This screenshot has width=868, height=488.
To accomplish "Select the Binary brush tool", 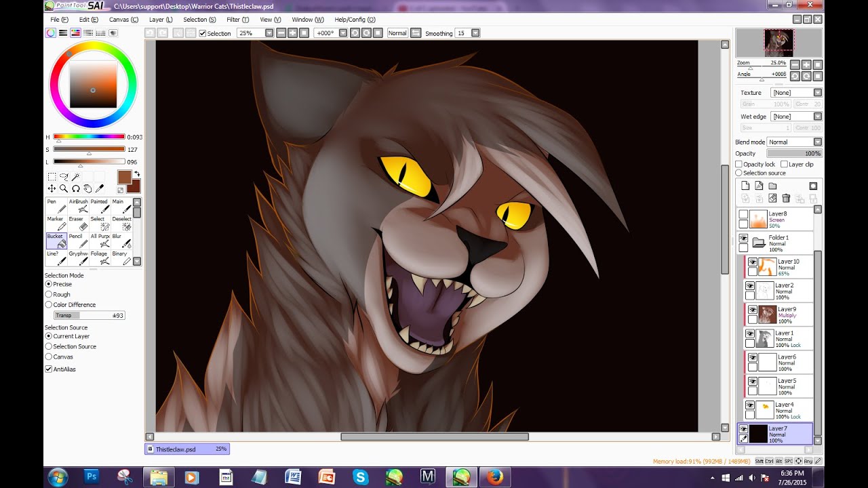I will click(121, 258).
